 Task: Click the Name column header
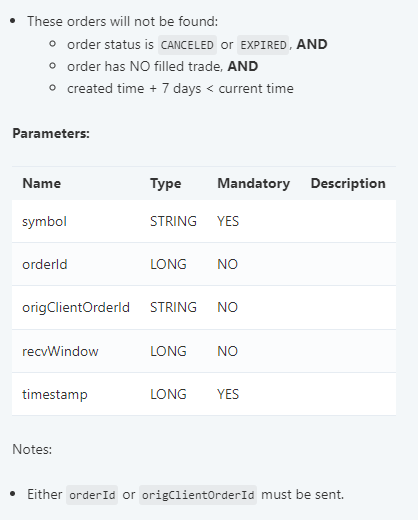tap(42, 183)
